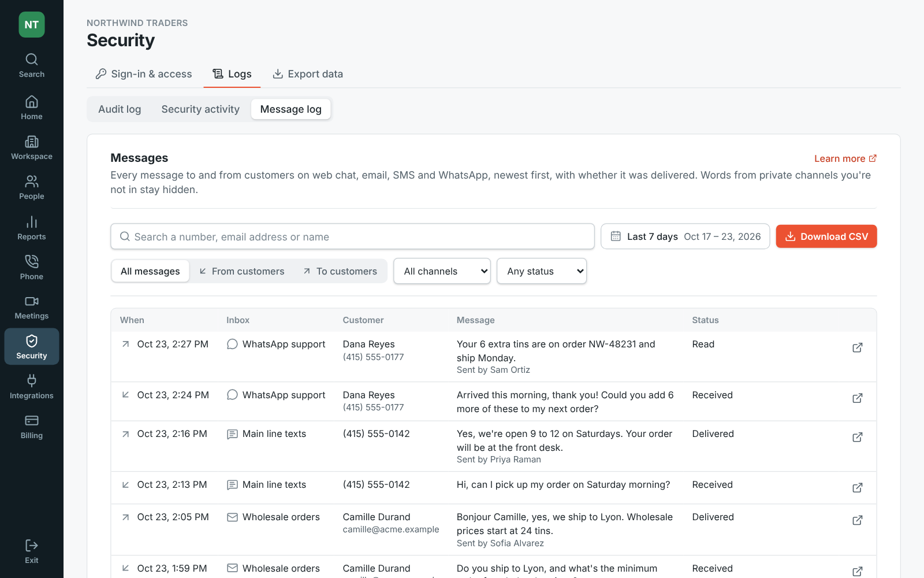Click customer name Camille Durand at 2:05 PM

click(377, 517)
